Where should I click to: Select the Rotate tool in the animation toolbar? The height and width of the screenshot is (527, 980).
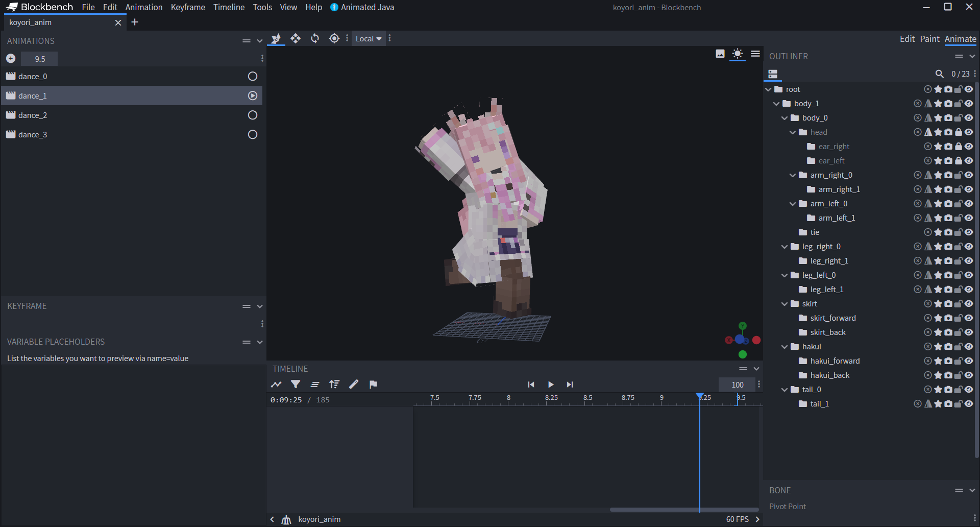[x=315, y=38]
